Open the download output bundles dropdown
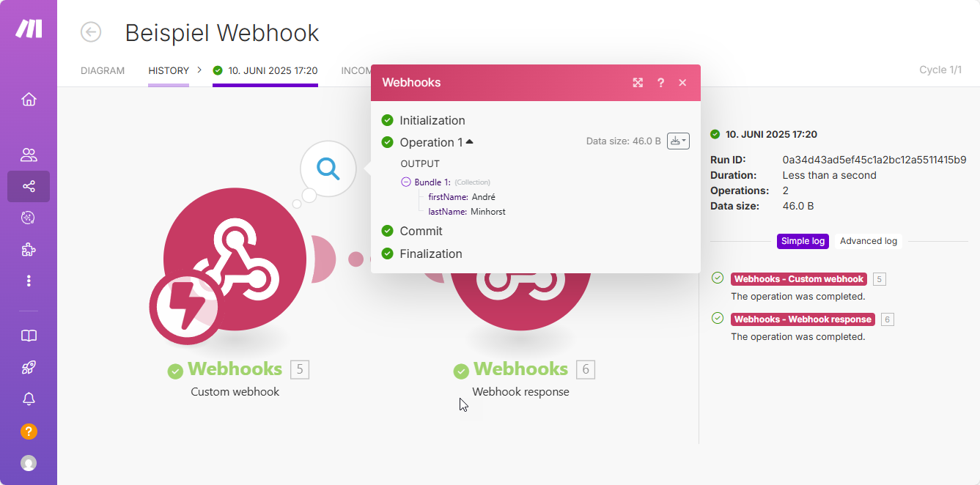This screenshot has width=980, height=485. pyautogui.click(x=678, y=141)
